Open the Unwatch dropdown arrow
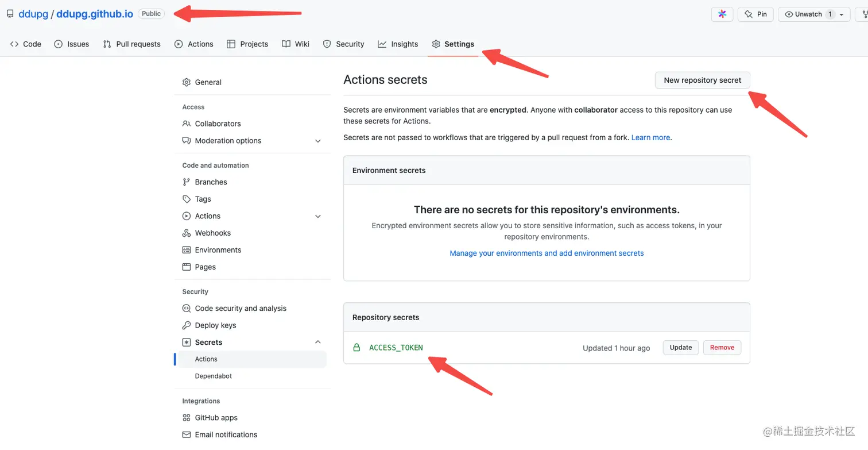Screen dimensions: 868x450 click(x=842, y=15)
